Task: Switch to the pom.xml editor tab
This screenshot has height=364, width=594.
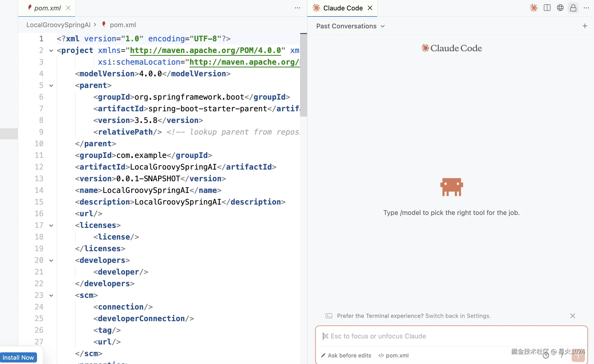Action: pyautogui.click(x=47, y=8)
